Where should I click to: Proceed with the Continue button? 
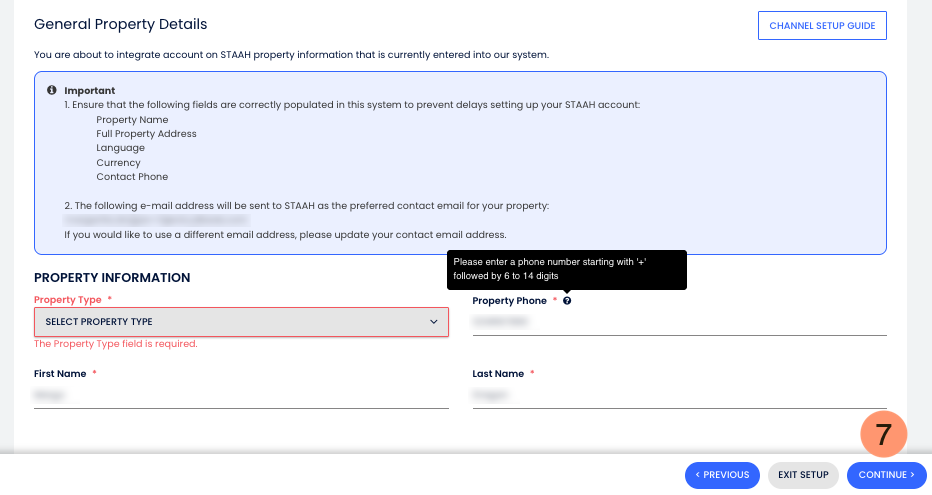coord(886,475)
